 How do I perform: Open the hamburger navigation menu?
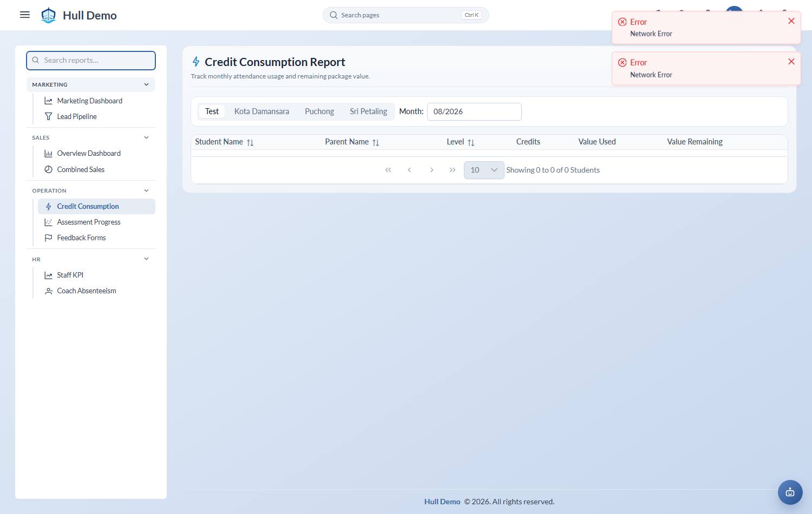pyautogui.click(x=25, y=15)
